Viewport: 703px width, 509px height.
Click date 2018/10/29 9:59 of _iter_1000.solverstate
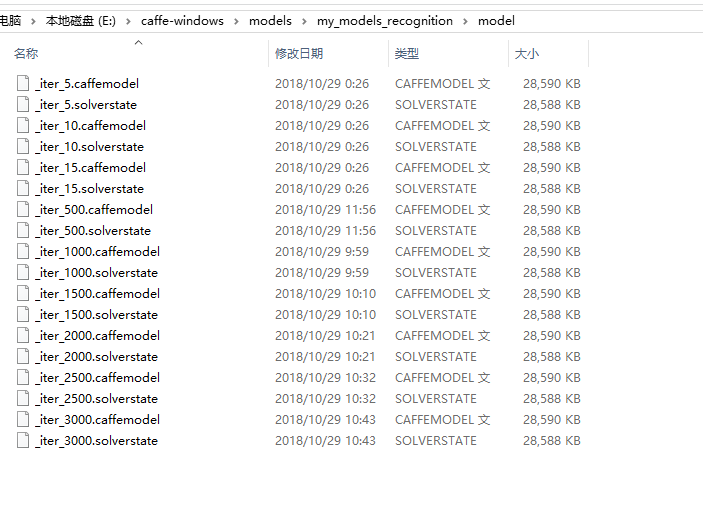coord(322,273)
